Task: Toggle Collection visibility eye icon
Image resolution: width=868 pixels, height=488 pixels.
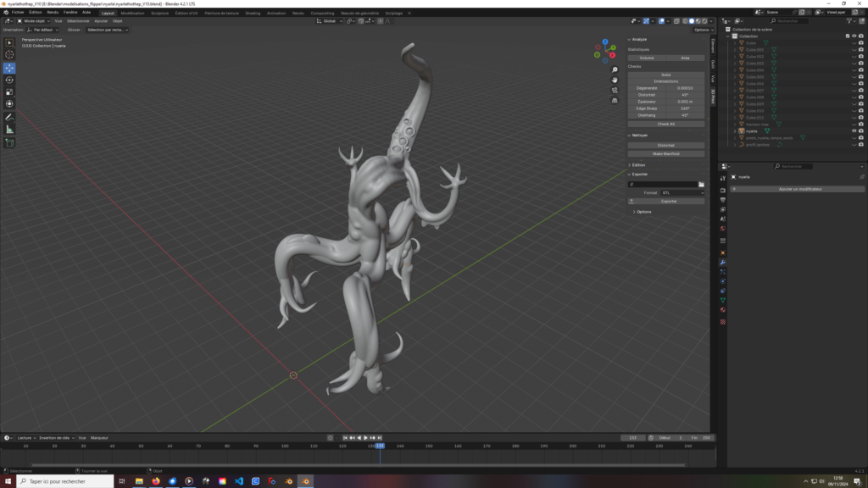Action: click(x=854, y=36)
